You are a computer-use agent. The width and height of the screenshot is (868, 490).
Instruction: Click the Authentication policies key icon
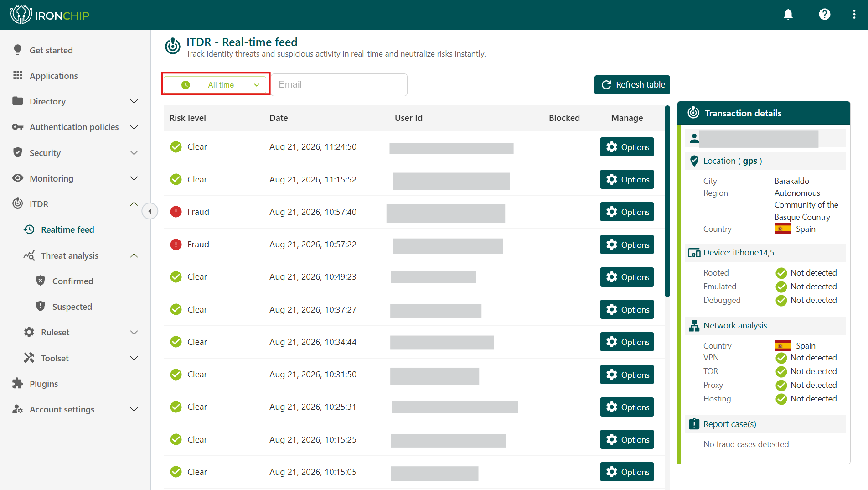click(18, 127)
